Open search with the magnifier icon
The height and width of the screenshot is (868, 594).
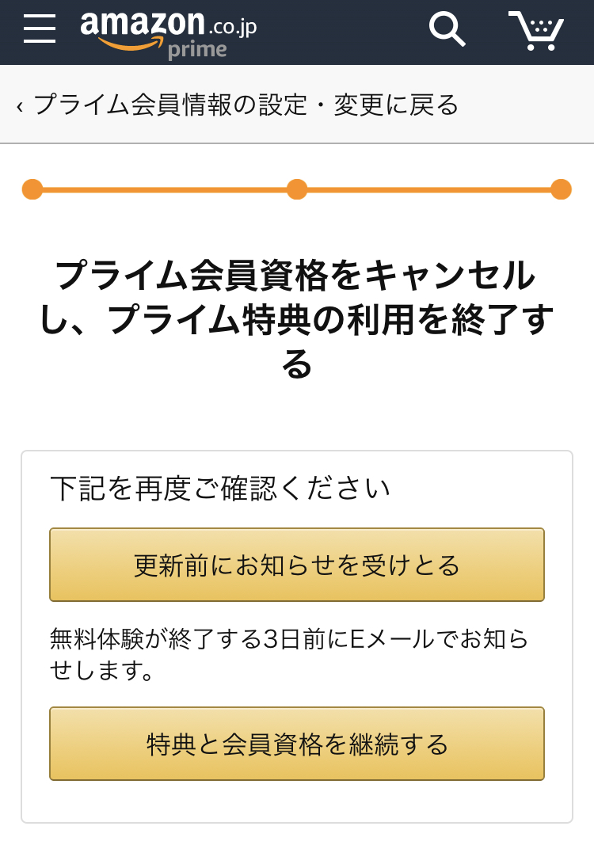[446, 29]
